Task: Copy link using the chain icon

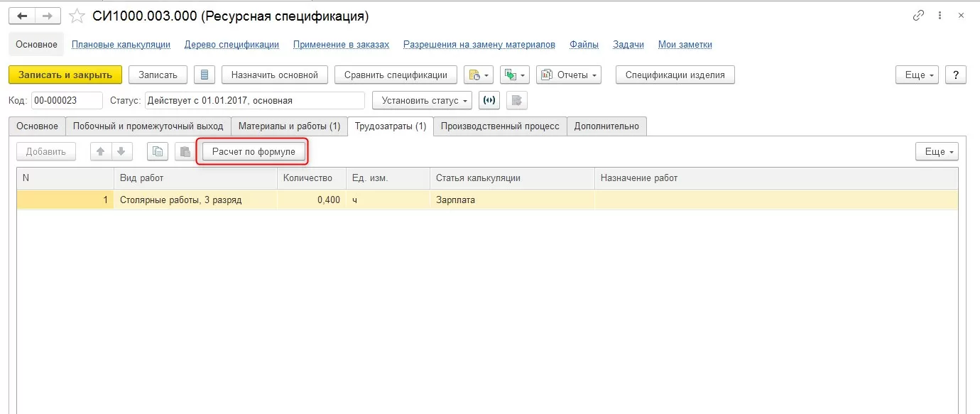Action: (918, 16)
